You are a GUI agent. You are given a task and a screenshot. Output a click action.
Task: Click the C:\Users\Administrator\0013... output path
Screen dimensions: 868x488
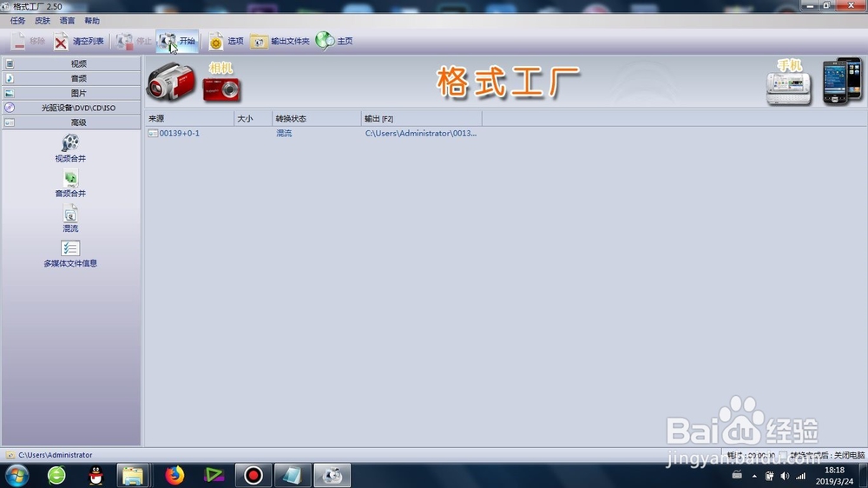(x=421, y=134)
